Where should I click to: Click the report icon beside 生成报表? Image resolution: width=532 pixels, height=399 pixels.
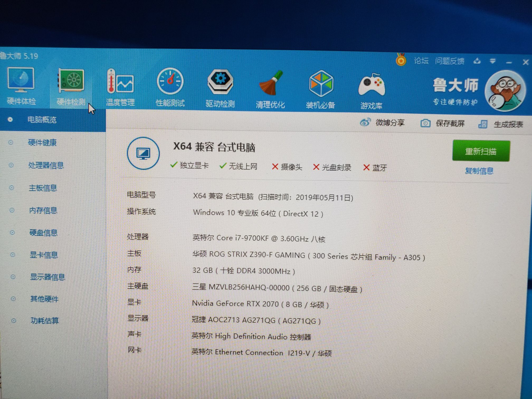[x=483, y=124]
